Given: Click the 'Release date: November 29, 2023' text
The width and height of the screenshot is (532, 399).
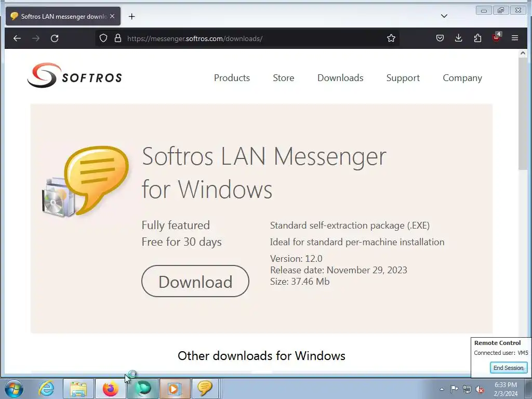Looking at the screenshot, I should coord(338,270).
